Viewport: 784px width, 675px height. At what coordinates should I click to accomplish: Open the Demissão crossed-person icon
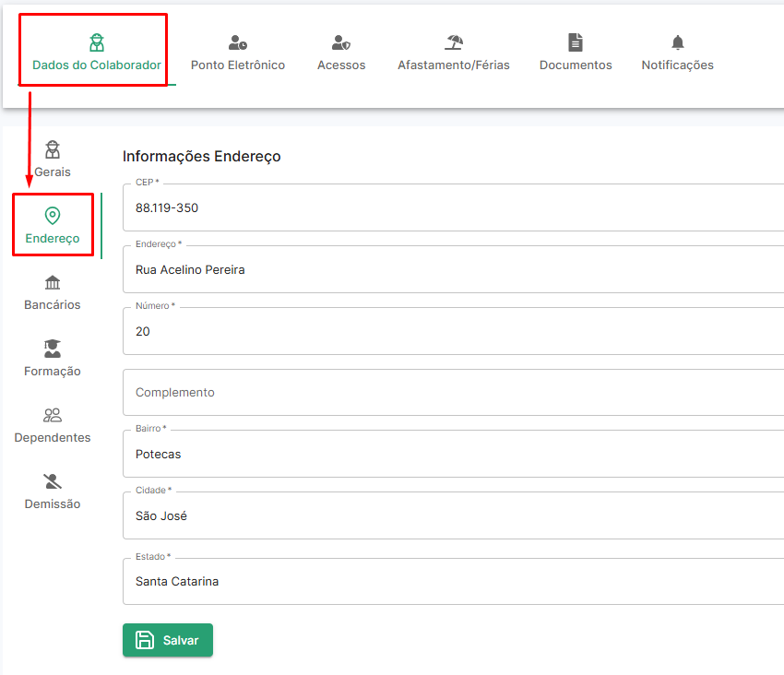53,481
